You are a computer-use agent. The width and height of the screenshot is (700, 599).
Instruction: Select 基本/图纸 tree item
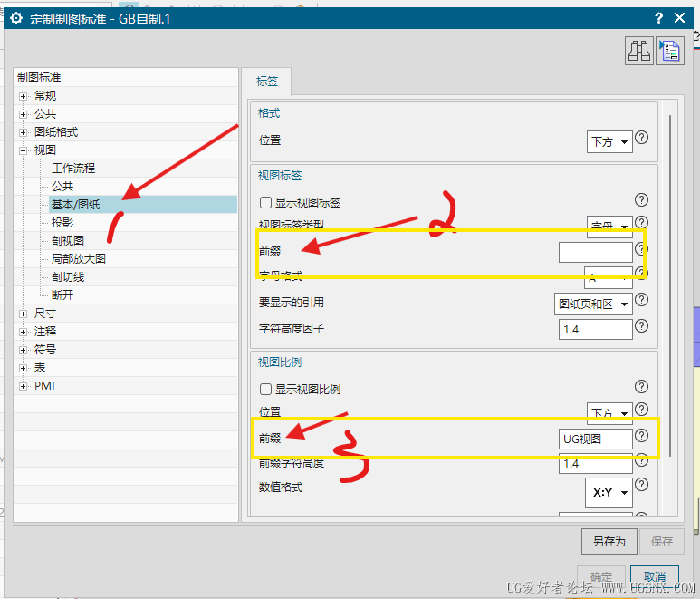(75, 205)
